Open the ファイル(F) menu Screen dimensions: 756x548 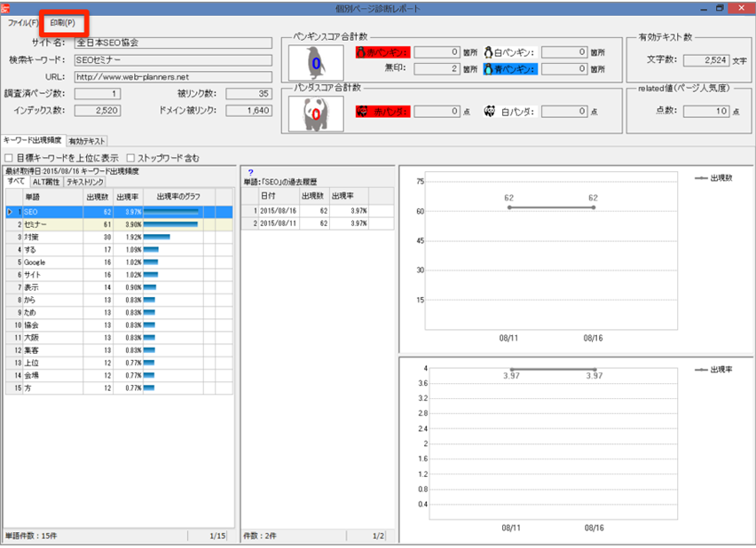click(23, 21)
